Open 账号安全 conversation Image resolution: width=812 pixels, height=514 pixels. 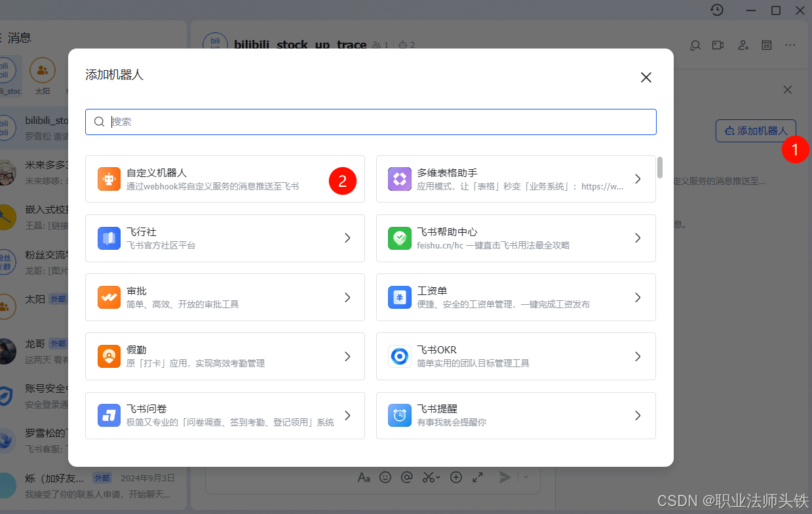(35, 395)
